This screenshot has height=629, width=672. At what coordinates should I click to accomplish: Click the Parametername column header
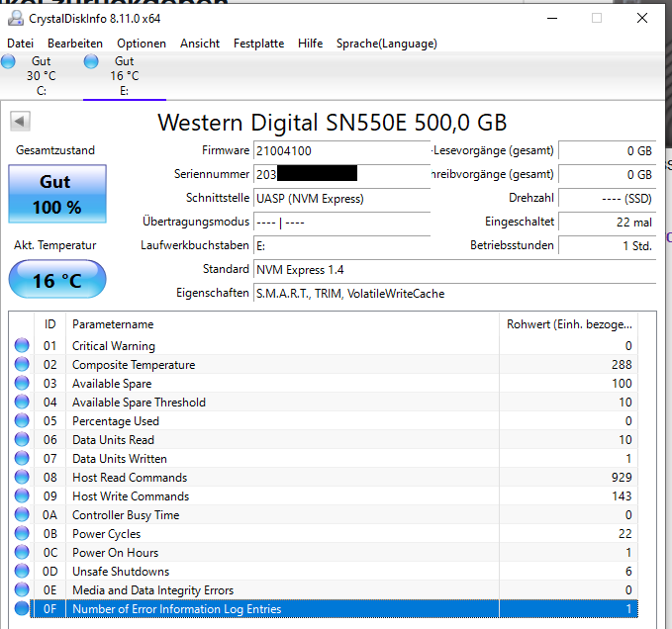(283, 324)
